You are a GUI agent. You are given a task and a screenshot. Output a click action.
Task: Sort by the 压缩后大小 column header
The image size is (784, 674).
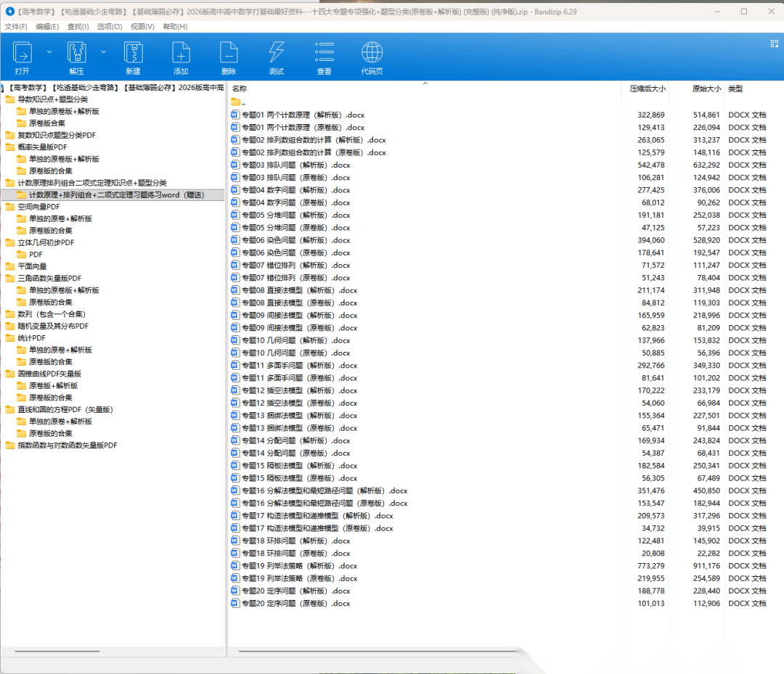[x=648, y=89]
